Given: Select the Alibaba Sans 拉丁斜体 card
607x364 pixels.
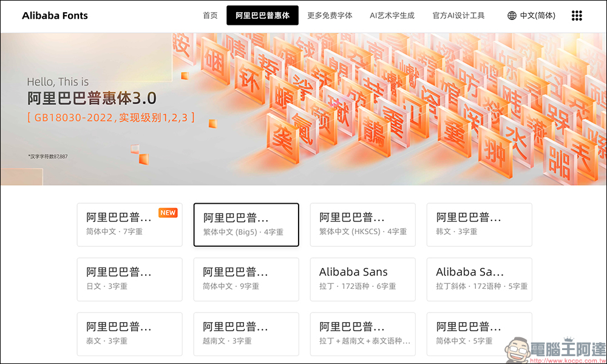Looking at the screenshot, I should coord(479,279).
